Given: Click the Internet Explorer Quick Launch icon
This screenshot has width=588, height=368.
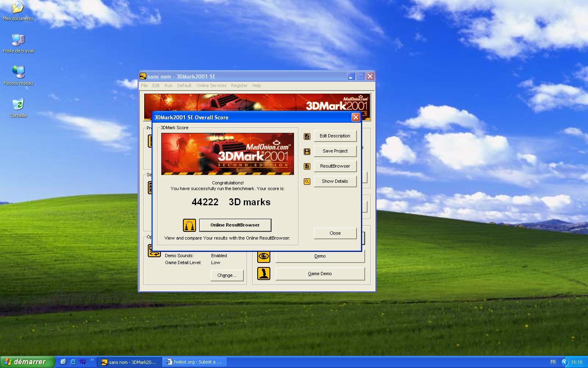Looking at the screenshot, I should pos(73,362).
